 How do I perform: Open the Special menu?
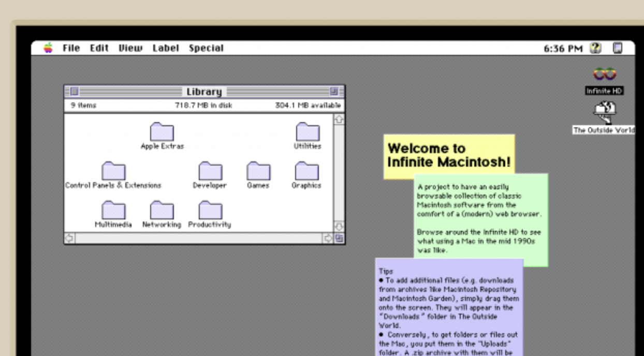pyautogui.click(x=206, y=48)
